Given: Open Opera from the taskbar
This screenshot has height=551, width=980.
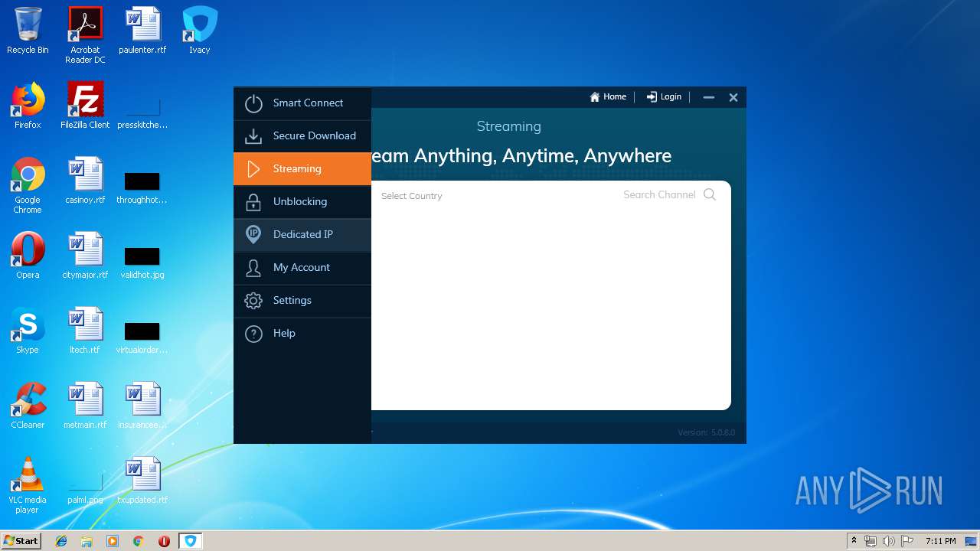Looking at the screenshot, I should pos(164,541).
